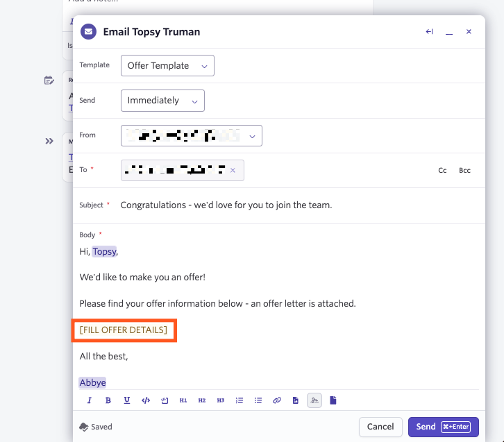The image size is (504, 442).
Task: Toggle bold formatting
Action: click(108, 400)
